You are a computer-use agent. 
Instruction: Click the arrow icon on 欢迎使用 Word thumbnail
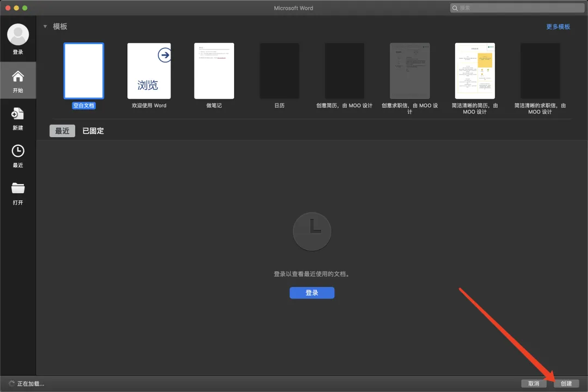point(164,55)
